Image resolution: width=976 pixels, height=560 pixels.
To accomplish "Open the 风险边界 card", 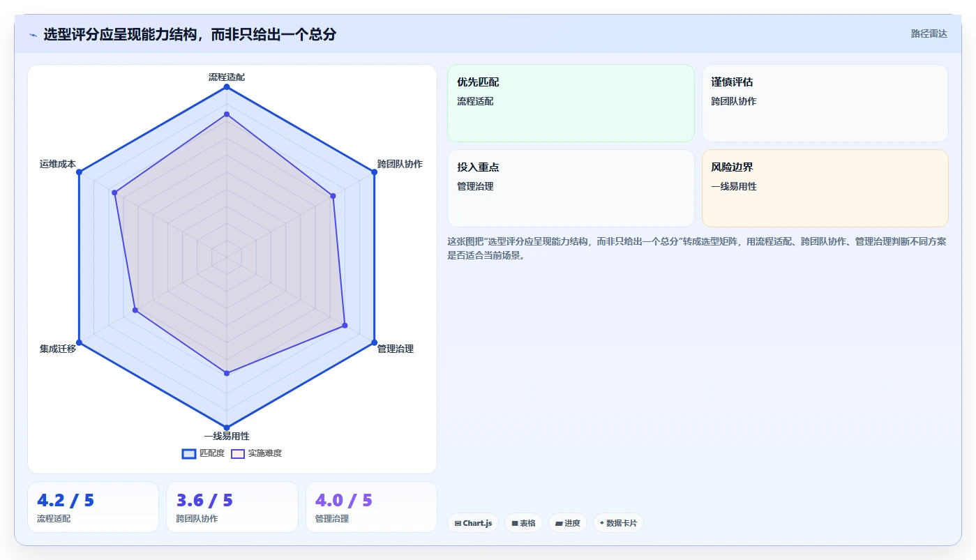I will pos(825,188).
